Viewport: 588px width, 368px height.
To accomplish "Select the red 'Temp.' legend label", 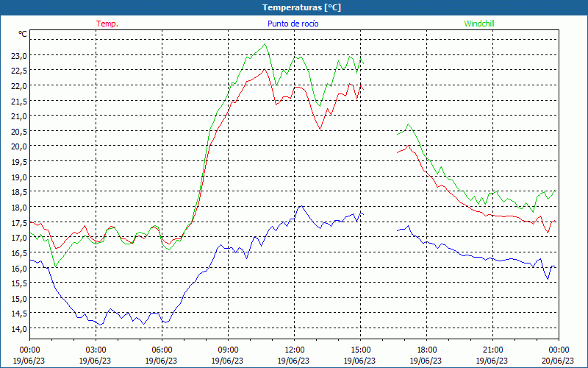I will point(107,24).
